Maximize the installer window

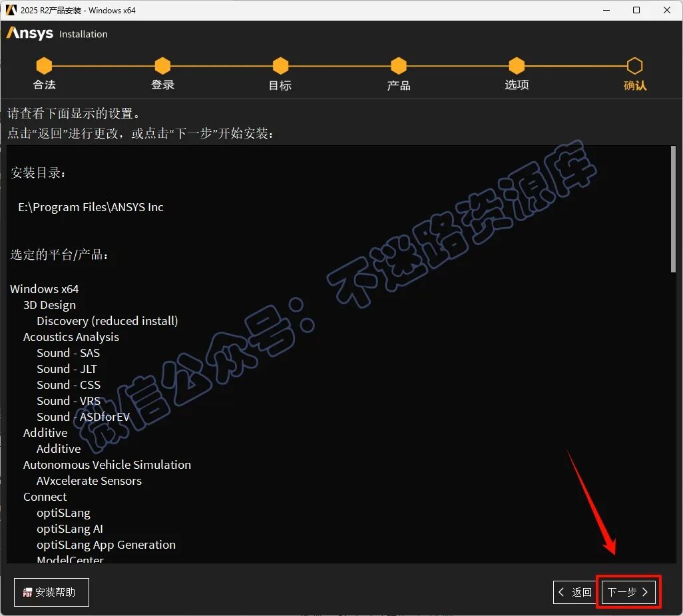(x=636, y=10)
